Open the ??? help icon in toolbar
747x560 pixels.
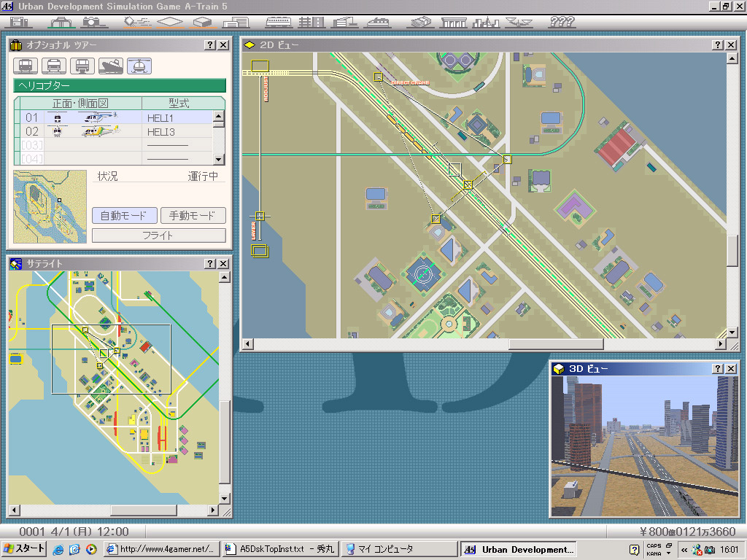tap(562, 21)
